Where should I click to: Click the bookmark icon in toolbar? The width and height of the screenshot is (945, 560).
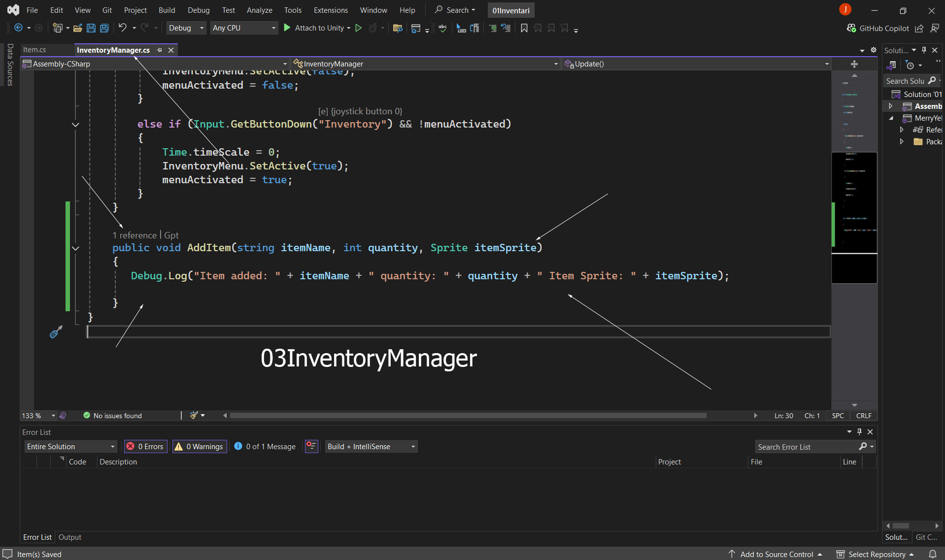tap(524, 28)
